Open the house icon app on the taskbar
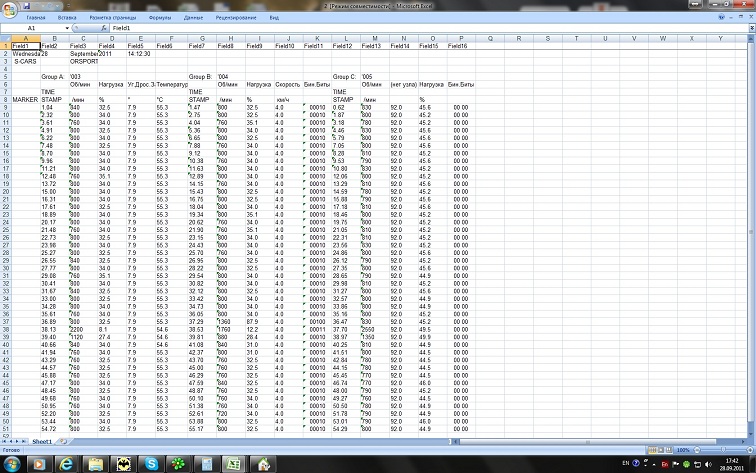Image resolution: width=756 pixels, height=473 pixels. click(x=263, y=464)
